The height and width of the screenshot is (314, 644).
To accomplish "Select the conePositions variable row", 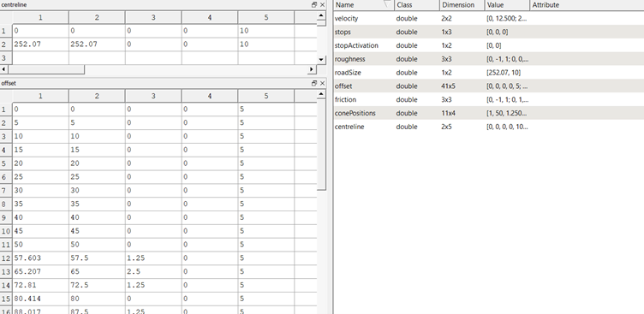I will (489, 113).
